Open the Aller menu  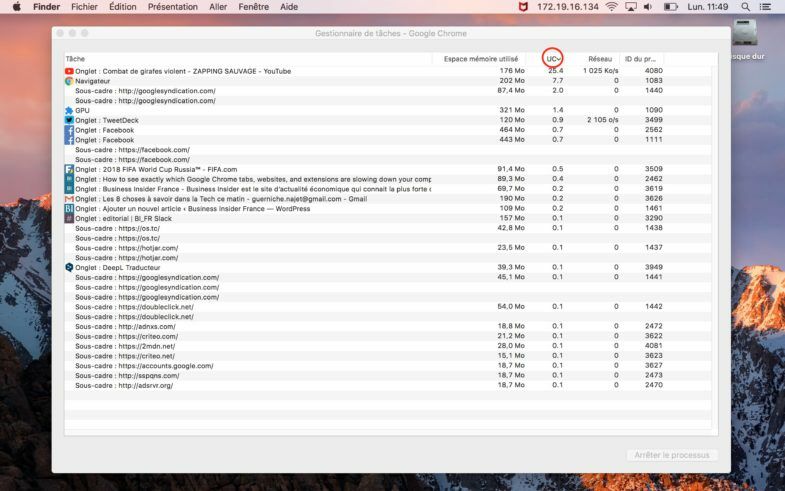tap(218, 7)
